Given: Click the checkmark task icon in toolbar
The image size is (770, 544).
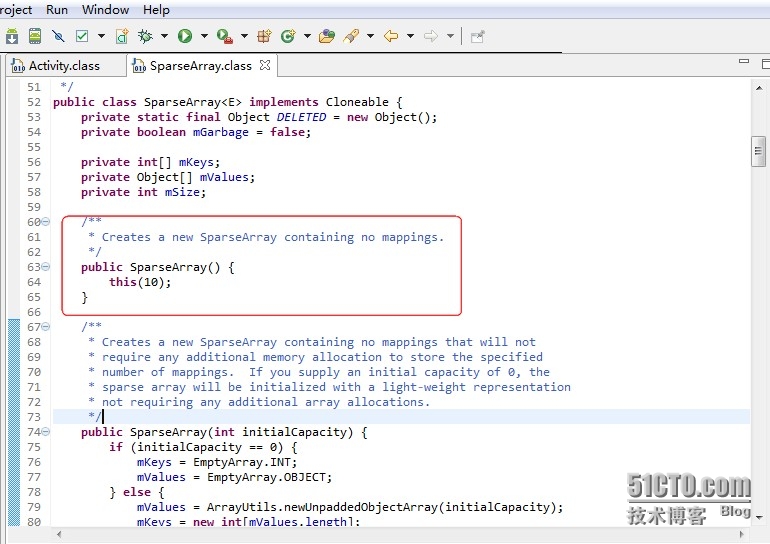Looking at the screenshot, I should click(82, 36).
